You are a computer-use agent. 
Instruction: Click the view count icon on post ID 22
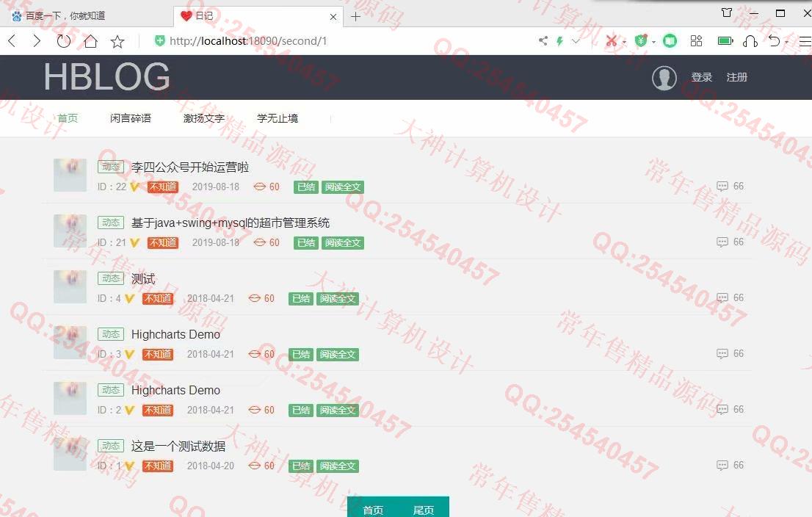tap(259, 187)
